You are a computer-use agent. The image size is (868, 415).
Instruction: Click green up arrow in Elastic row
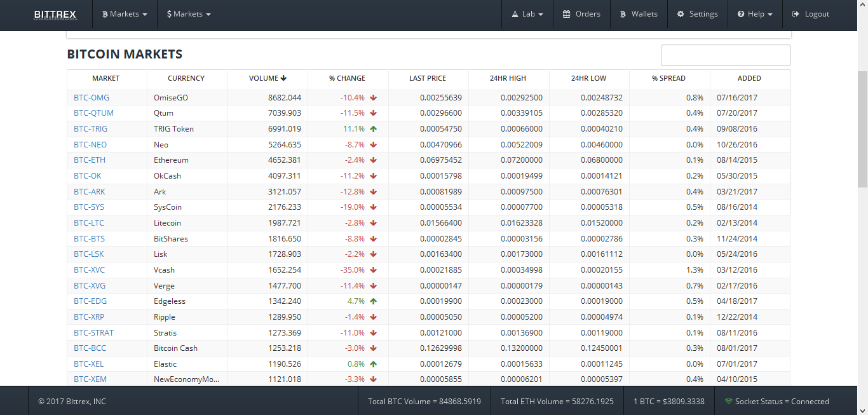point(374,364)
